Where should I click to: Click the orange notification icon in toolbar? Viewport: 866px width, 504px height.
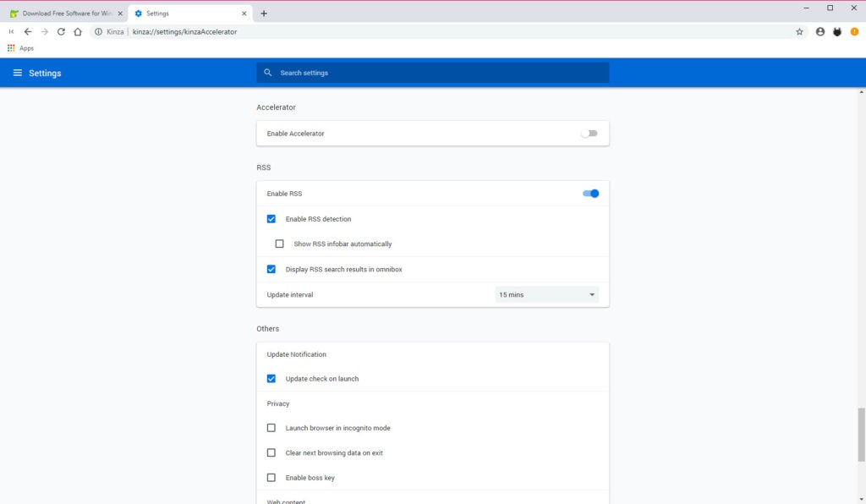pyautogui.click(x=854, y=31)
